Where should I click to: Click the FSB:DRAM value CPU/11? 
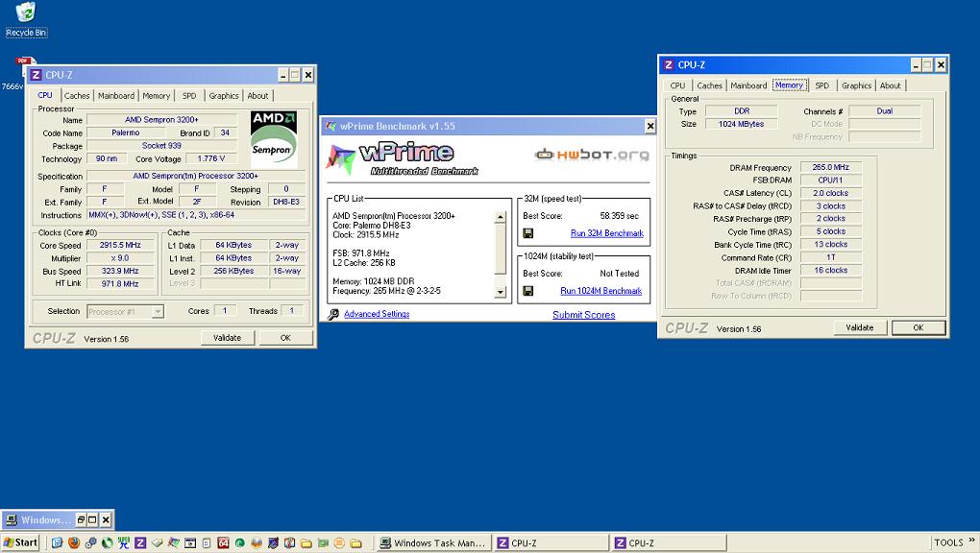tap(831, 180)
